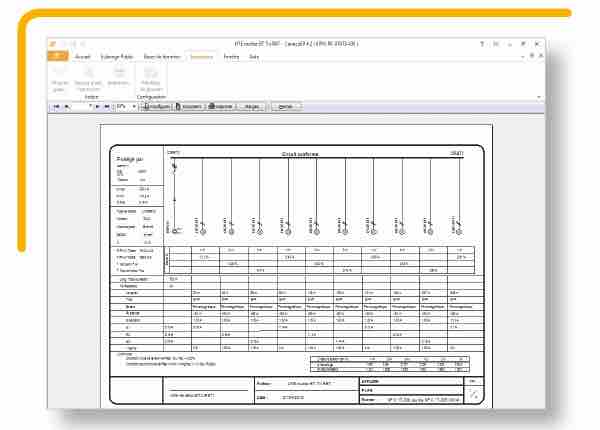Click the first Edition group ribbon icon
600x430 pixels.
(59, 77)
